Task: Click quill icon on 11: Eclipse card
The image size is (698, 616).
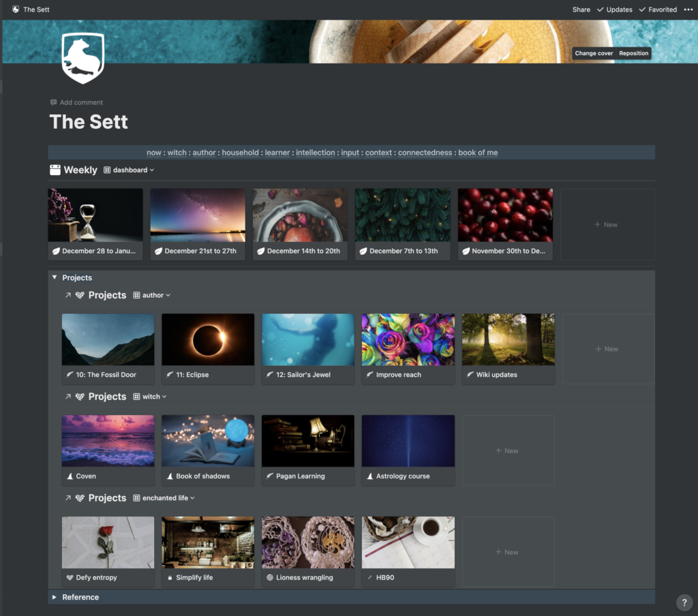Action: click(x=170, y=375)
